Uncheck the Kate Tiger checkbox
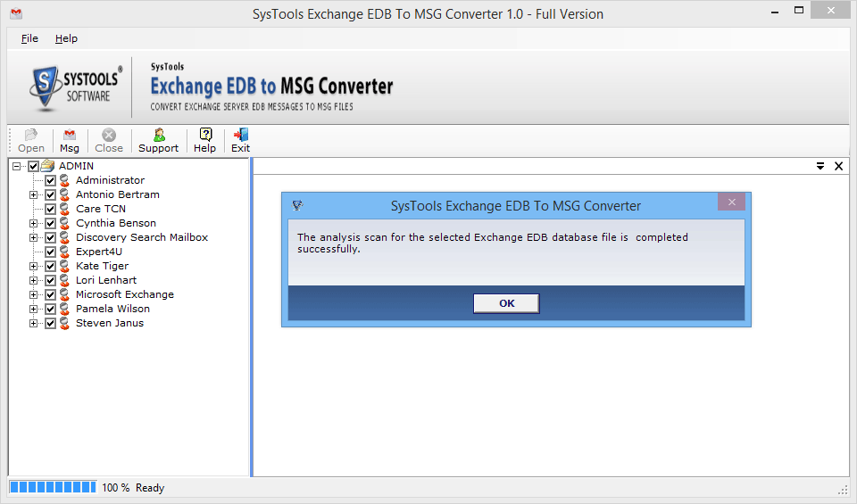Image resolution: width=857 pixels, height=504 pixels. [50, 266]
